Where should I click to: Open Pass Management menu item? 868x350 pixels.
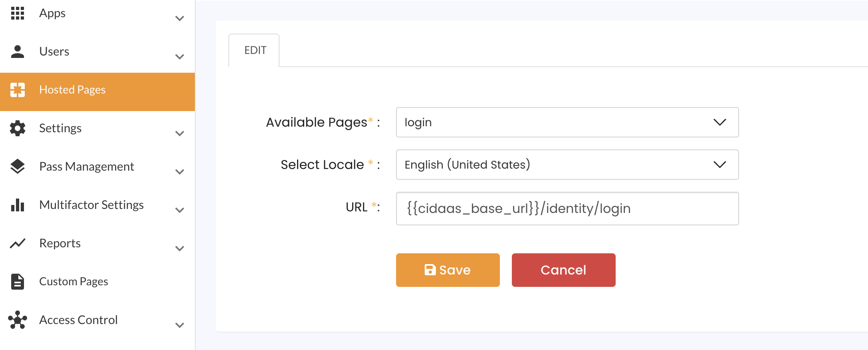coord(87,167)
